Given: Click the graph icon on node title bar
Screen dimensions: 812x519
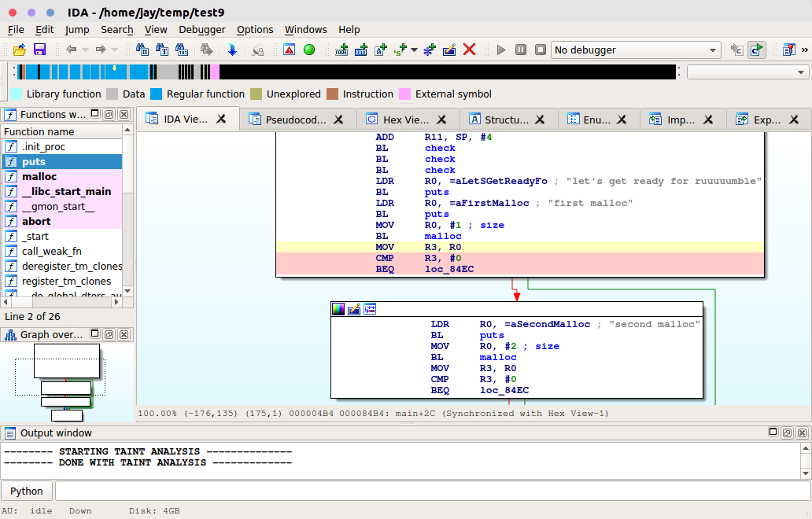Looking at the screenshot, I should (370, 309).
